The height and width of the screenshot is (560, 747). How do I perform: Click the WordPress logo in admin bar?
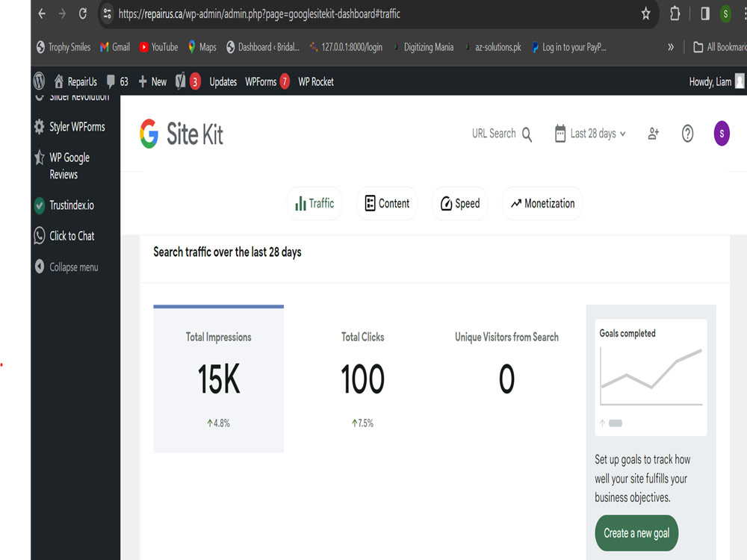pos(39,81)
